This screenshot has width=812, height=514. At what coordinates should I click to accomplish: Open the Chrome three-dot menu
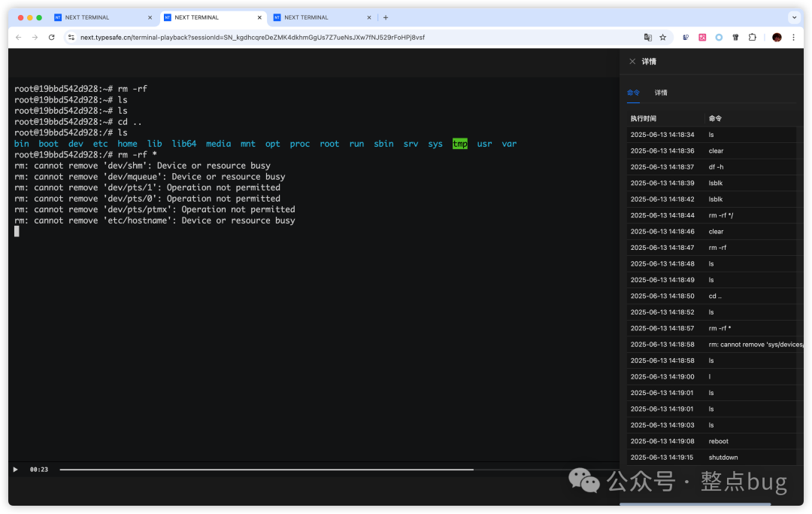[793, 37]
